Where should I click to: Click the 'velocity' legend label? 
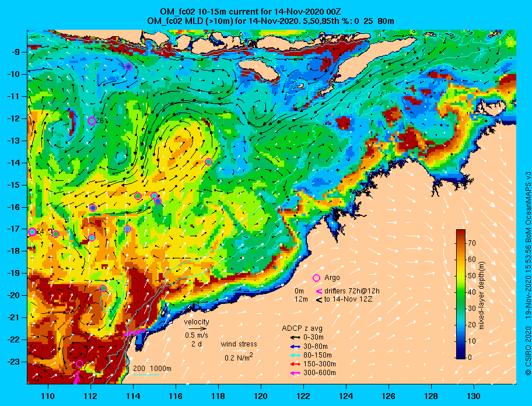197,321
